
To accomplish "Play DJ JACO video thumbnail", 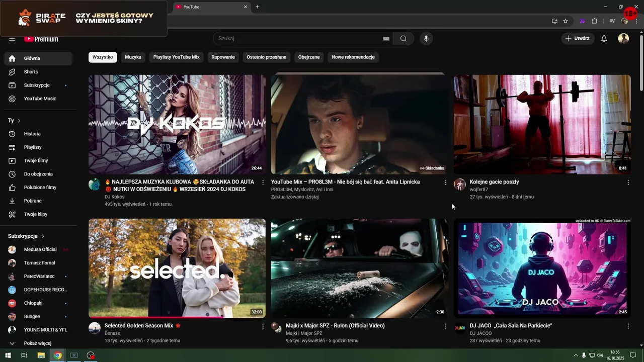I will click(x=542, y=268).
